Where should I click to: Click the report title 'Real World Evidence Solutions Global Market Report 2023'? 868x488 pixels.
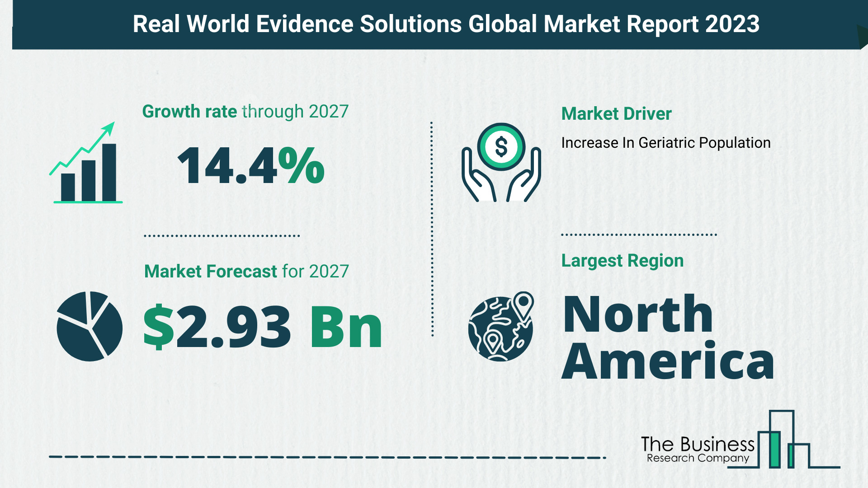tap(446, 24)
